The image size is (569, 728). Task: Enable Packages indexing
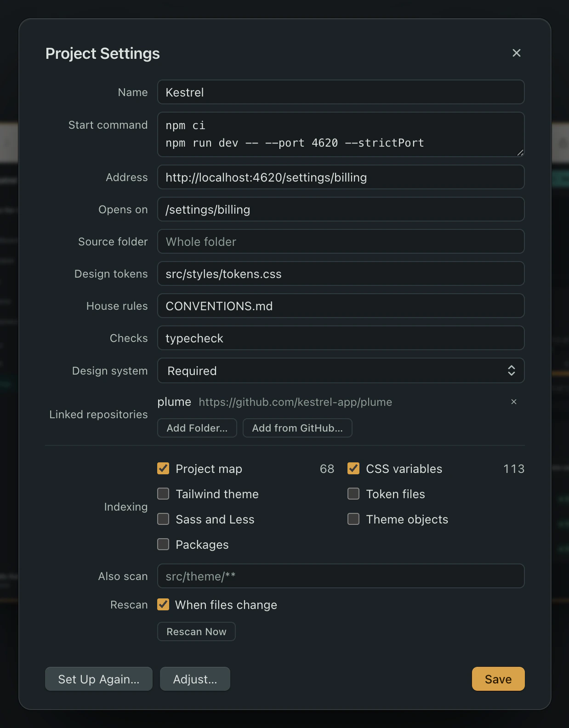(x=163, y=544)
